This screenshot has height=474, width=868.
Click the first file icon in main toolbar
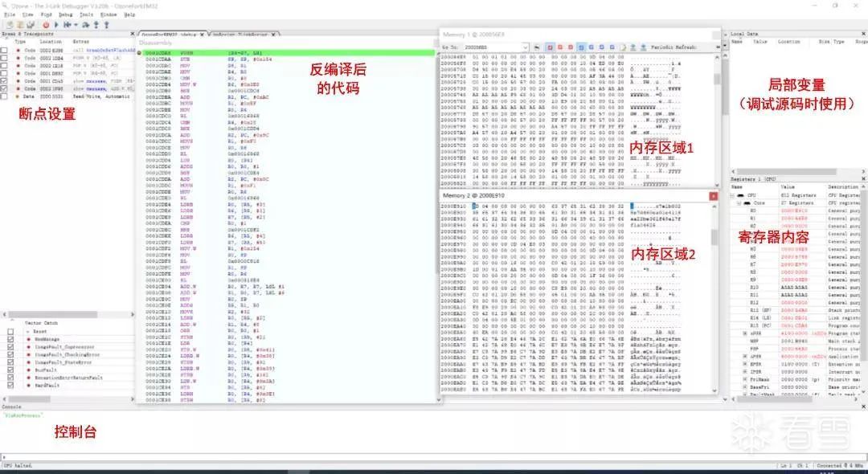tap(10, 24)
